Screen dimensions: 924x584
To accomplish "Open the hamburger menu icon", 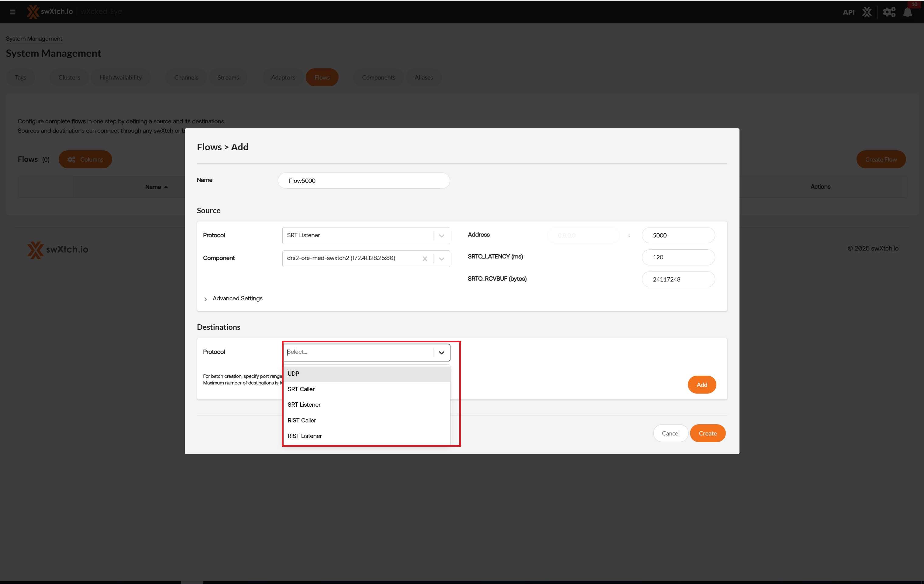I will [12, 12].
